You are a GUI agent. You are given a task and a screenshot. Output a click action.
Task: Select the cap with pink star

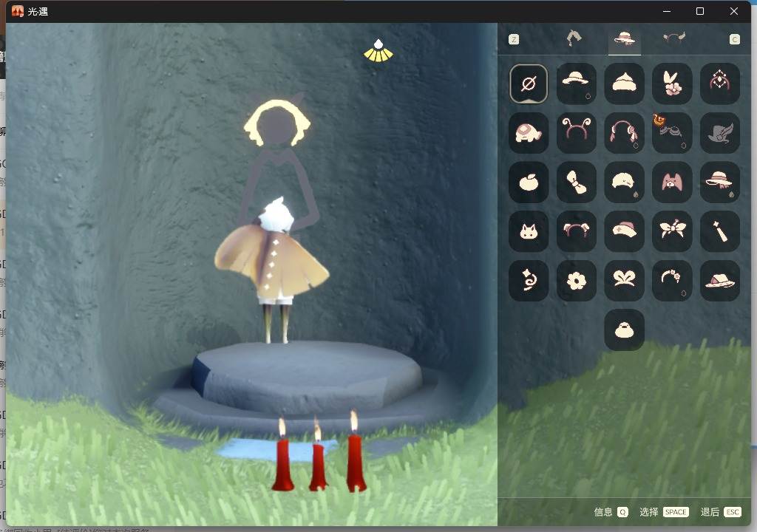(x=624, y=231)
